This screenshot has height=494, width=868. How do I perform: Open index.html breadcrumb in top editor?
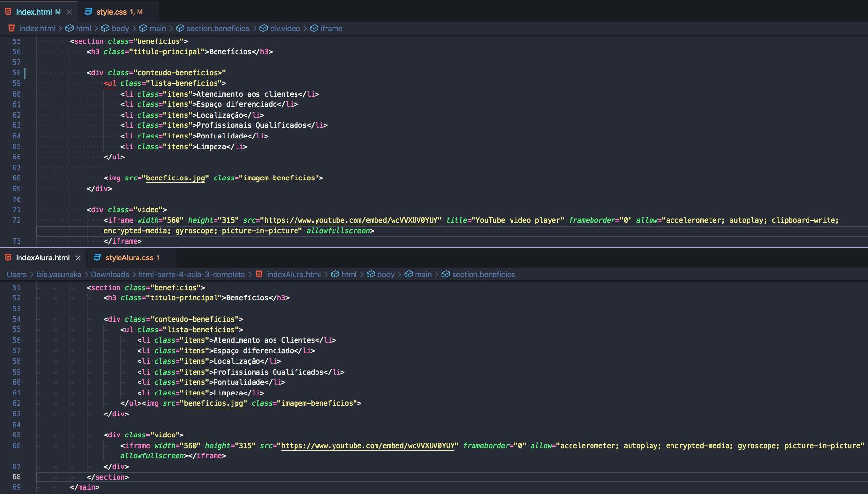click(x=37, y=28)
